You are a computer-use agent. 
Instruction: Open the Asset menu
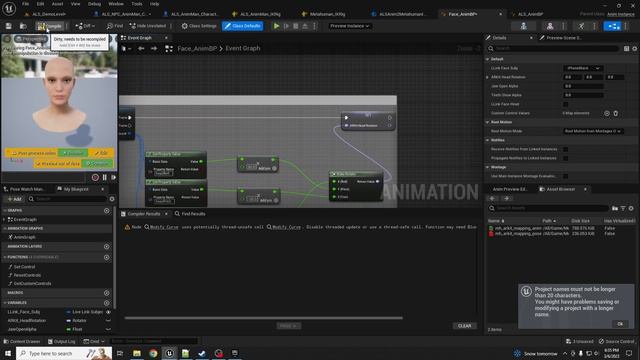(x=57, y=4)
